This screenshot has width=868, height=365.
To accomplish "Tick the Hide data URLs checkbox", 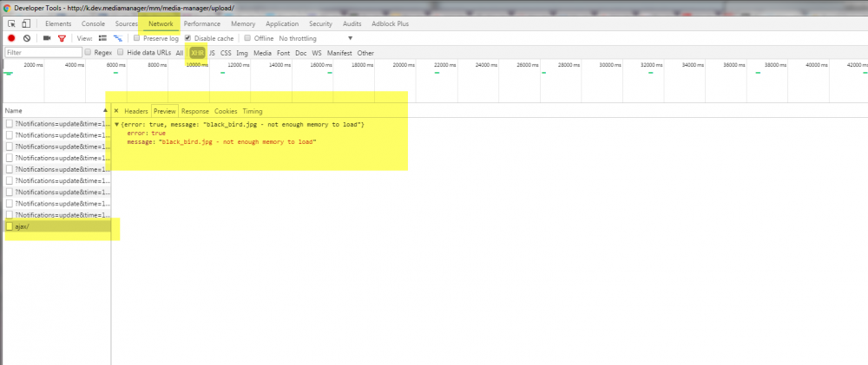I will 121,53.
